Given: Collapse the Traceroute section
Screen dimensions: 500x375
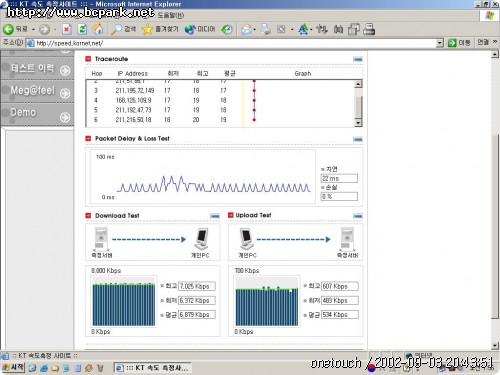Looking at the screenshot, I should pos(358,59).
